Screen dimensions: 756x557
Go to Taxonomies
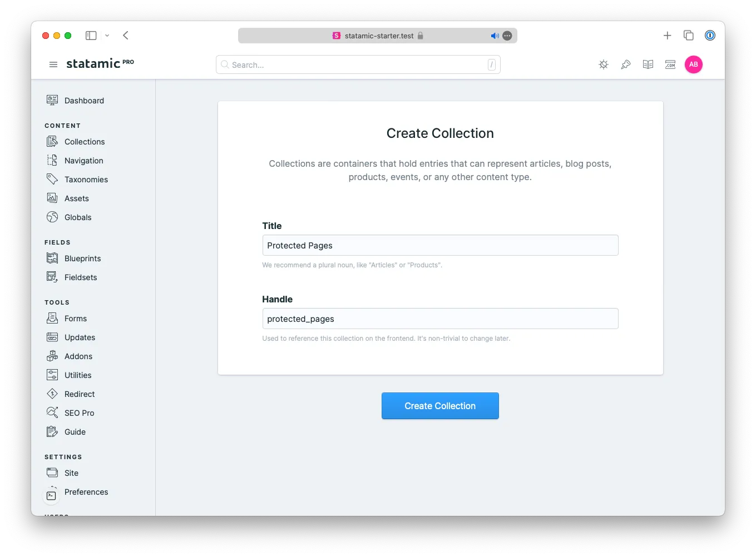(x=86, y=180)
